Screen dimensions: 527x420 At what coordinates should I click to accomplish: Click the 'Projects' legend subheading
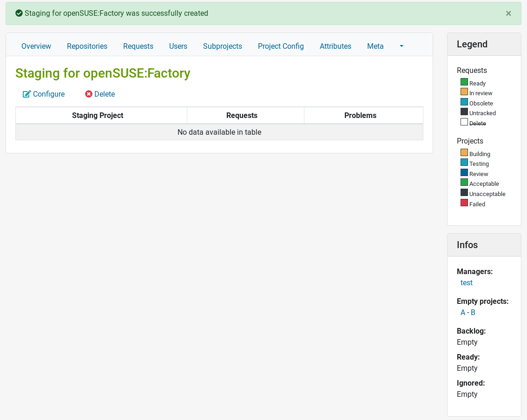pyautogui.click(x=470, y=141)
